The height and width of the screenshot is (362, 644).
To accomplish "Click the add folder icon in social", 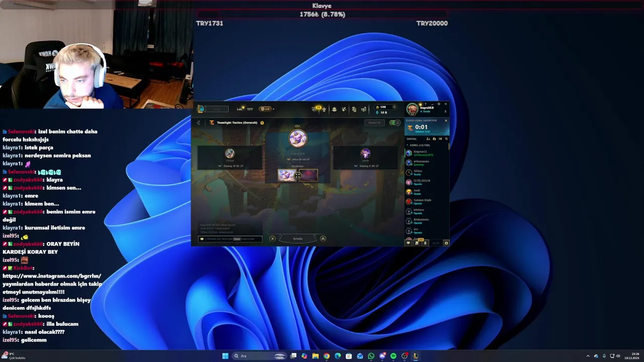I will tap(434, 139).
